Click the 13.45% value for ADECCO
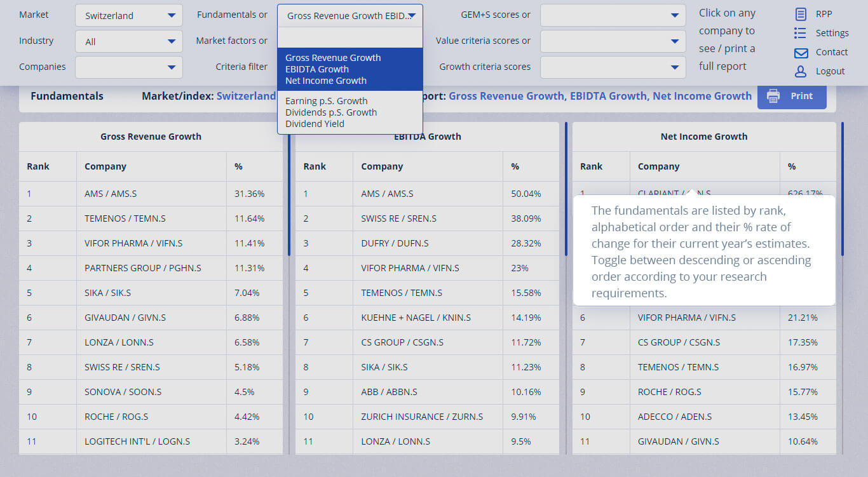868x477 pixels. [803, 417]
